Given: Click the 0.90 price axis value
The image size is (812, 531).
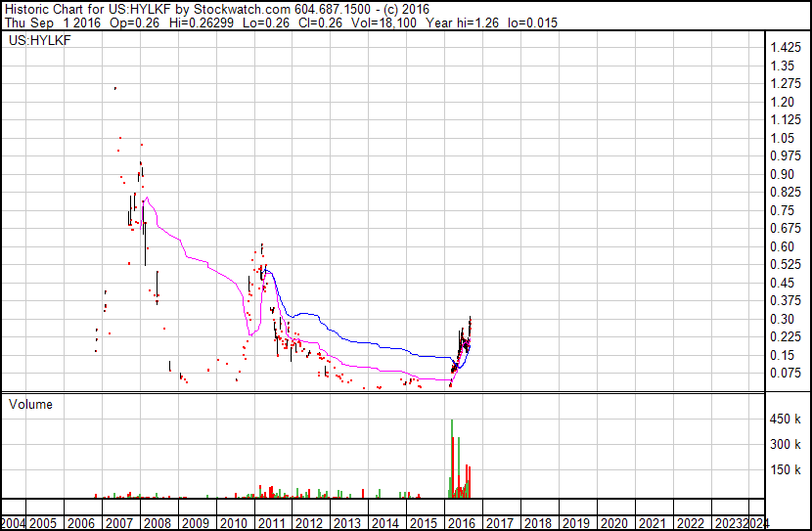Looking at the screenshot, I should click(x=782, y=174).
